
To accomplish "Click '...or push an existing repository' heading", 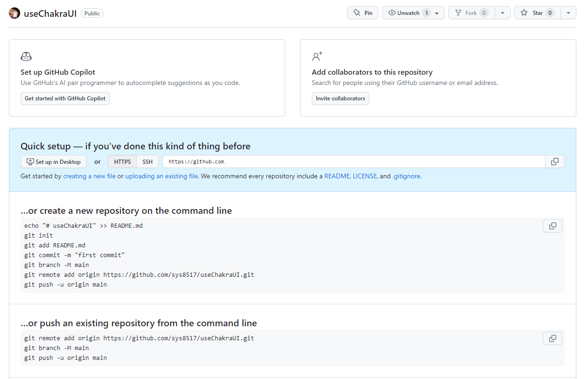I will pos(139,323).
